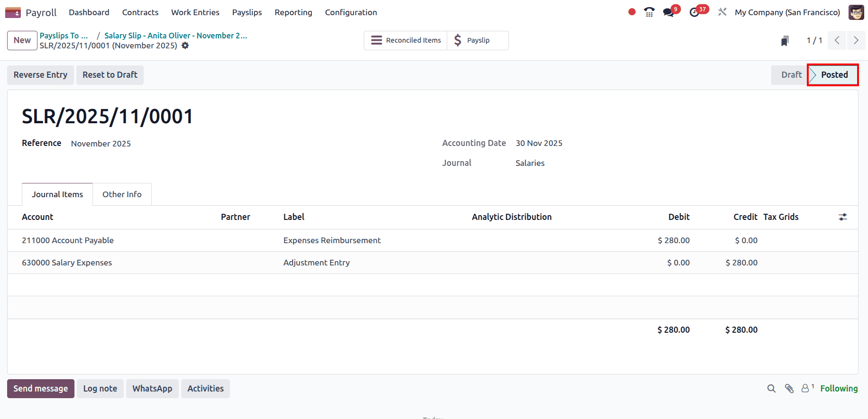Open the Payslip smart button

pyautogui.click(x=478, y=40)
